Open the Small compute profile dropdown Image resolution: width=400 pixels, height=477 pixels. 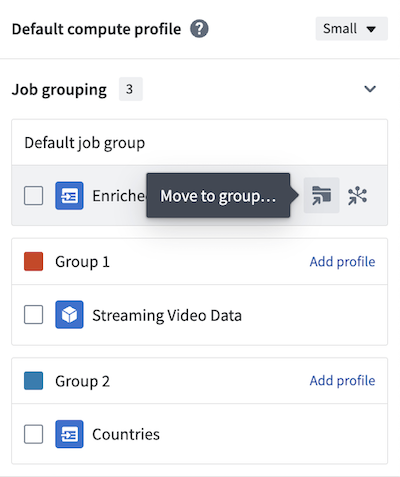(352, 29)
